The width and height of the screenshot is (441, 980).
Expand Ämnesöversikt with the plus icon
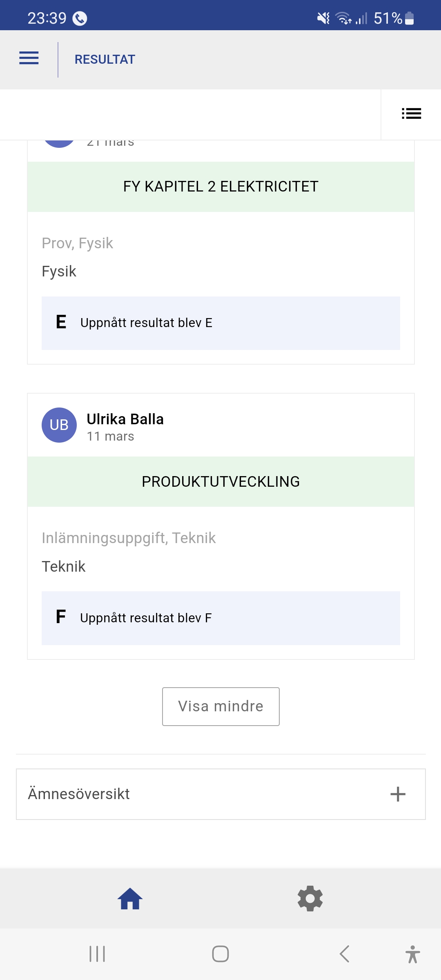click(398, 794)
